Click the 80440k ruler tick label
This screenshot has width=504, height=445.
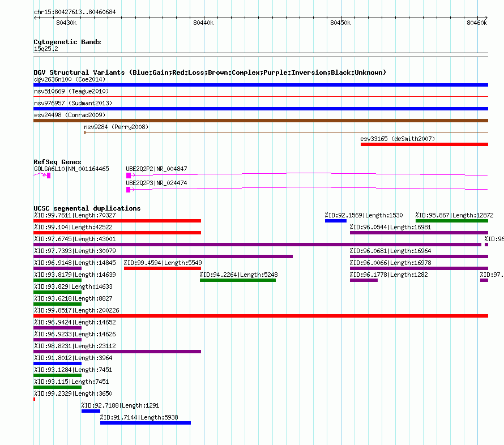(203, 23)
